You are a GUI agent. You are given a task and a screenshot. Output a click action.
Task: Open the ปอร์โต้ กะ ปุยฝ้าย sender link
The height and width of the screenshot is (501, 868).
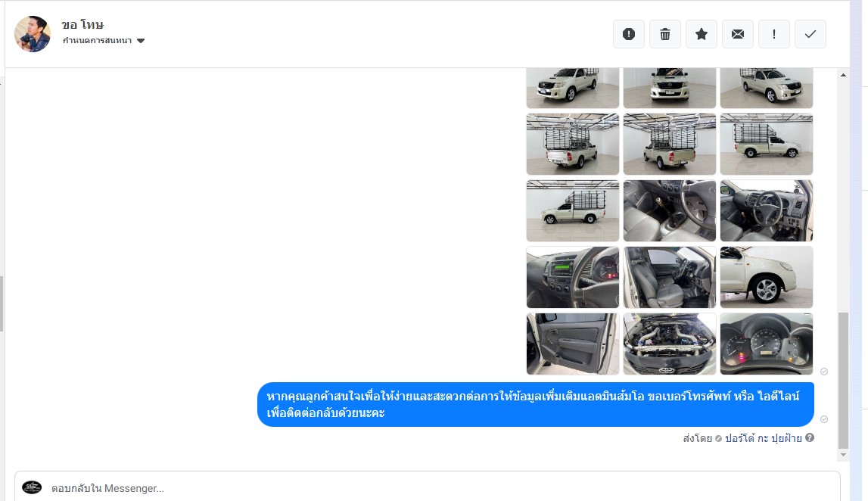click(764, 438)
